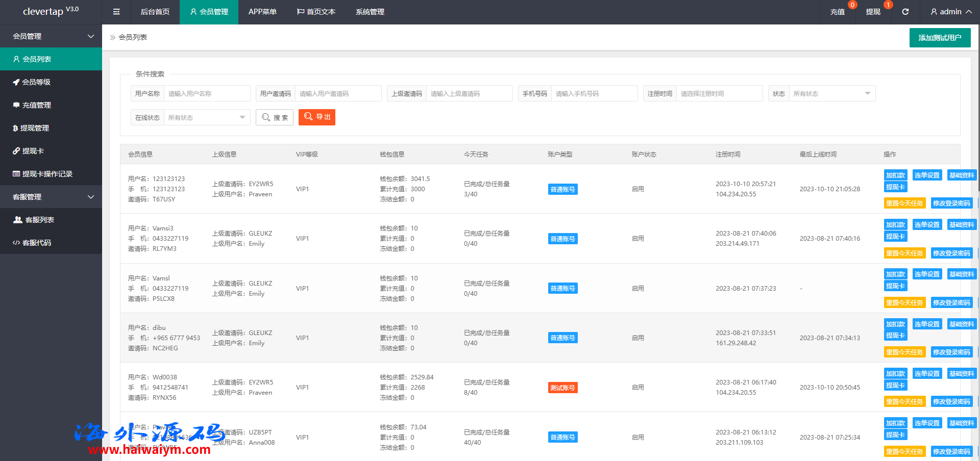The height and width of the screenshot is (461, 980).
Task: Open 客服代码 in the sidebar
Action: pyautogui.click(x=36, y=243)
